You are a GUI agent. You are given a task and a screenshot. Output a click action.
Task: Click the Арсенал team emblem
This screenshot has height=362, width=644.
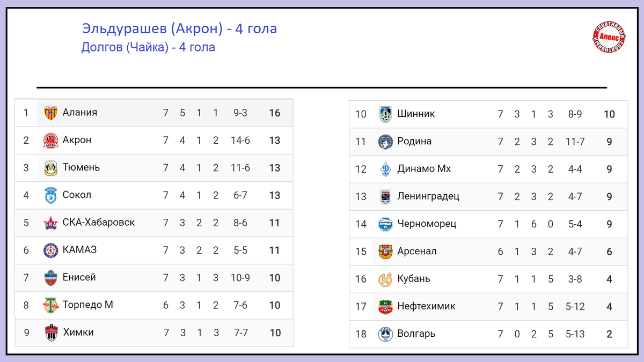385,252
